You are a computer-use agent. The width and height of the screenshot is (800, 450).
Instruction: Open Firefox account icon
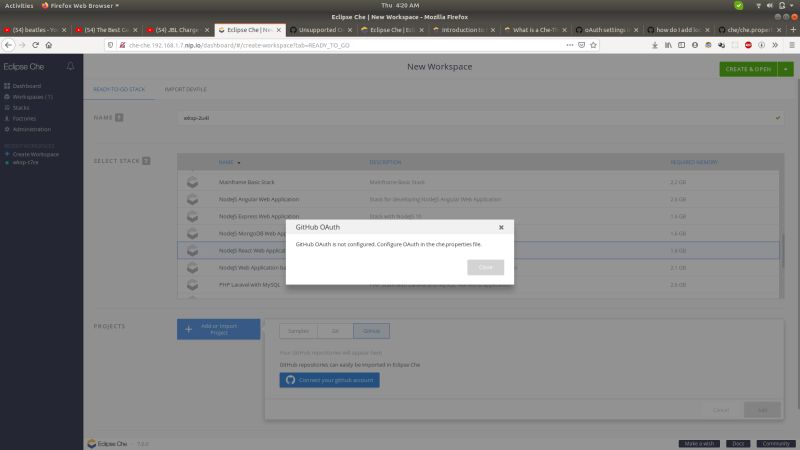[694, 45]
